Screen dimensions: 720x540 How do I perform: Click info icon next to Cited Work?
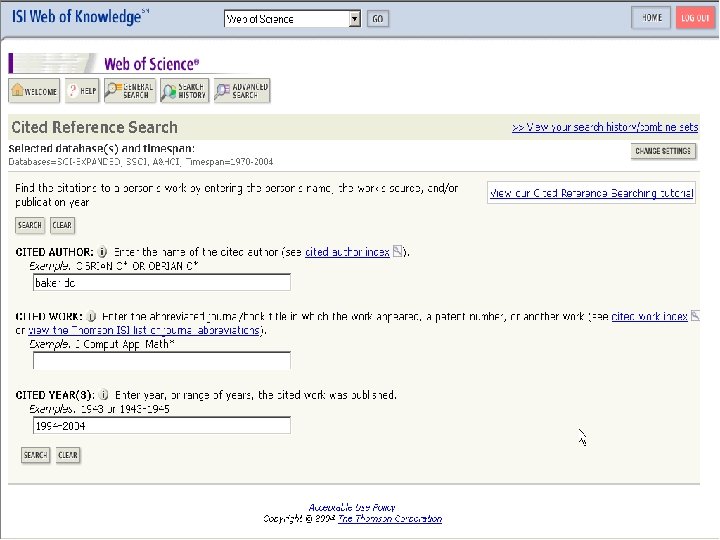(x=91, y=316)
